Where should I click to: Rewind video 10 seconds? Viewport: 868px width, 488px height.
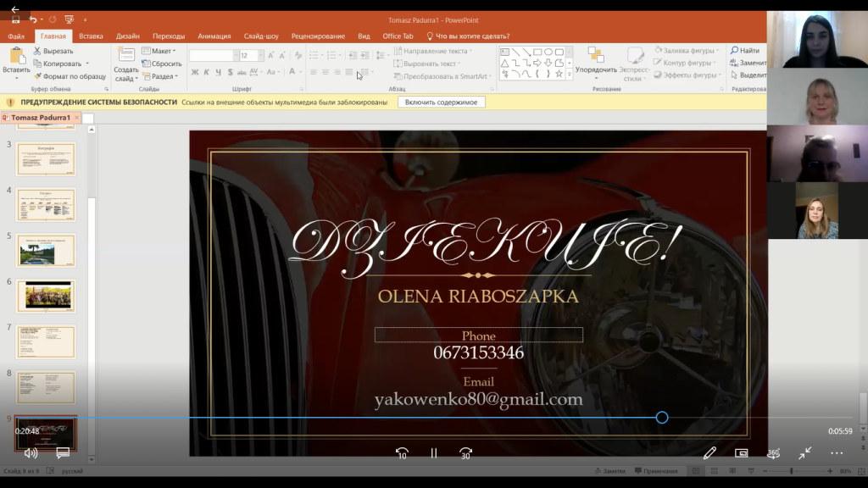pos(402,453)
